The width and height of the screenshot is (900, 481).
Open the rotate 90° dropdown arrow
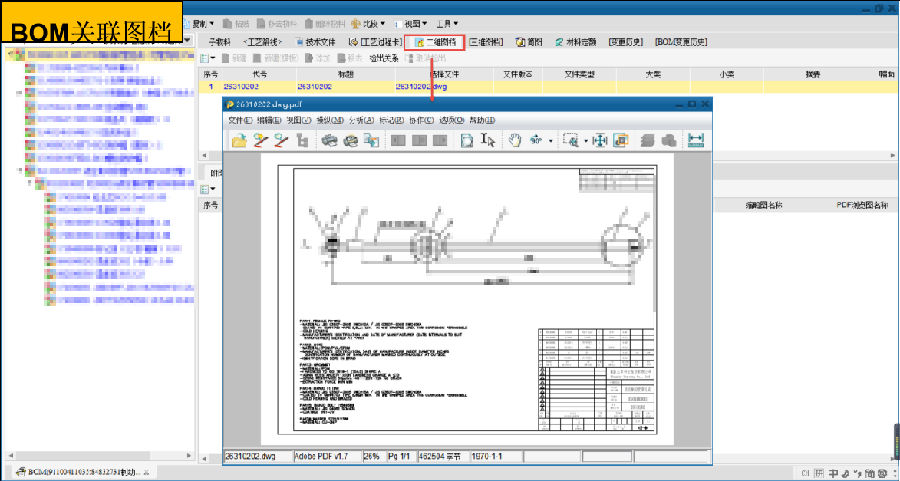click(x=550, y=142)
